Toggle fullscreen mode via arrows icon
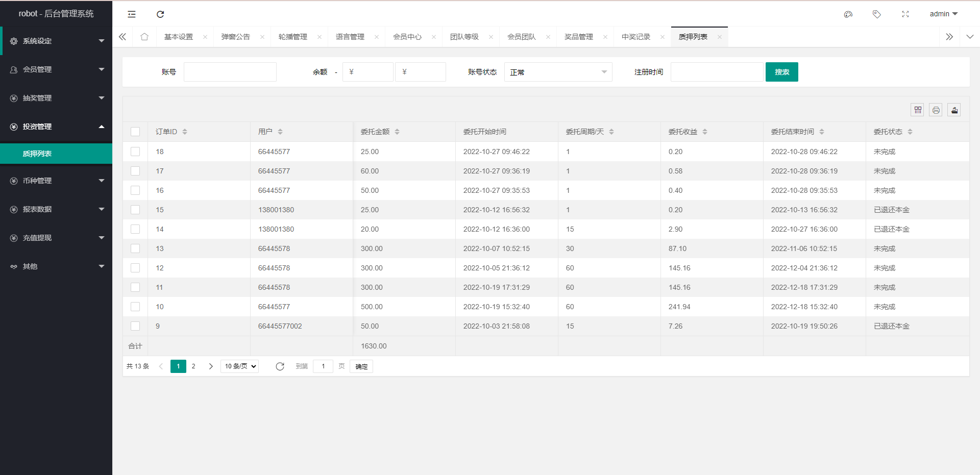This screenshot has height=475, width=980. click(x=905, y=14)
